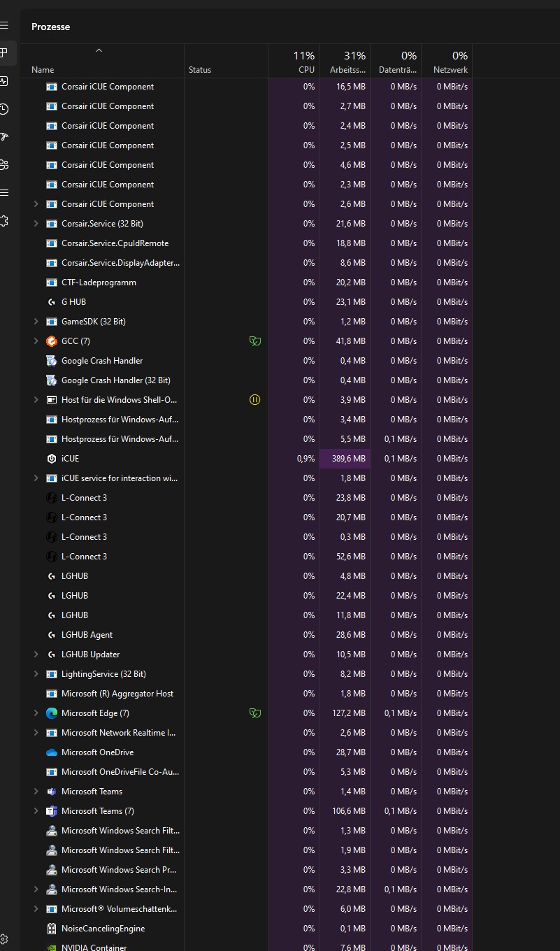Expand the Microsoft Edge (7) group
Screen dimensions: 560x951
[36, 713]
